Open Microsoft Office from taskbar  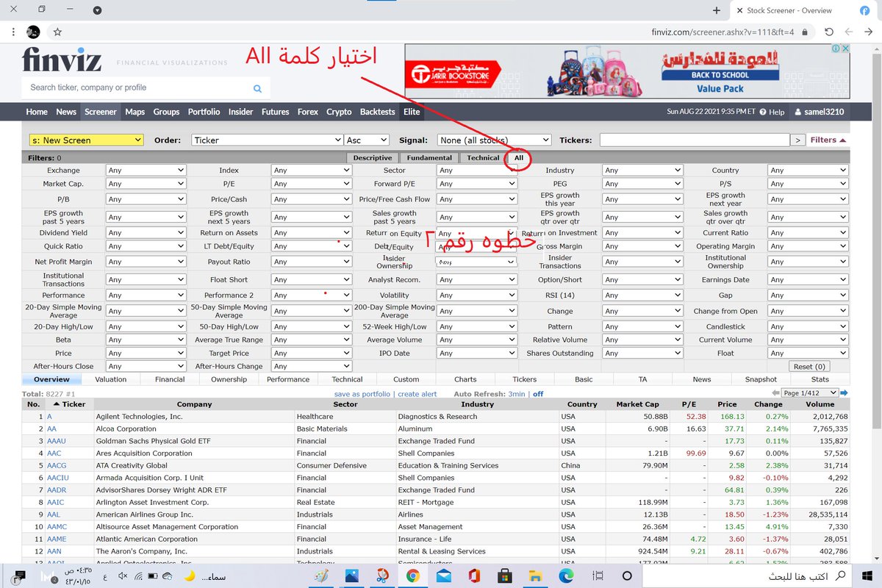tap(474, 576)
